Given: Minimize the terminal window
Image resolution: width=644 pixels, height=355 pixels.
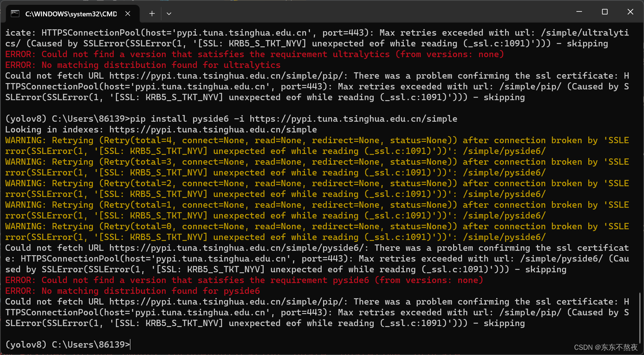Looking at the screenshot, I should 579,12.
